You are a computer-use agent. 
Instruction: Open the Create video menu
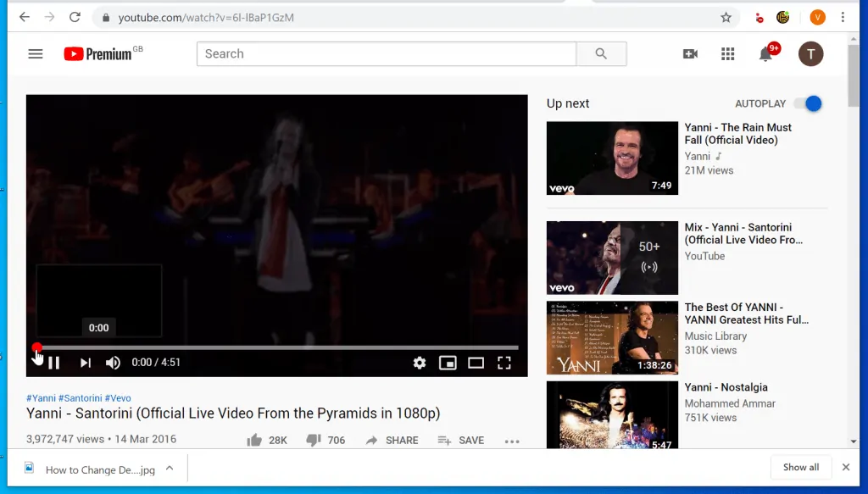tap(690, 53)
